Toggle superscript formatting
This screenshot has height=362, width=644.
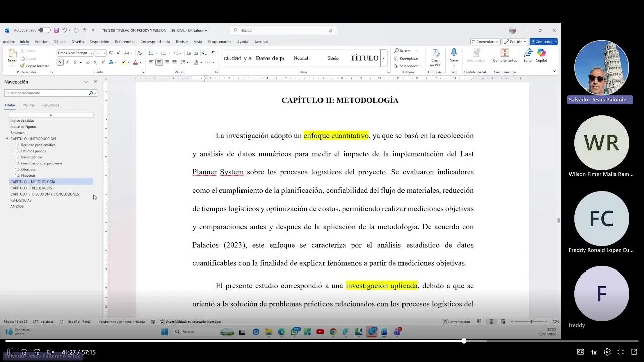coord(103,62)
